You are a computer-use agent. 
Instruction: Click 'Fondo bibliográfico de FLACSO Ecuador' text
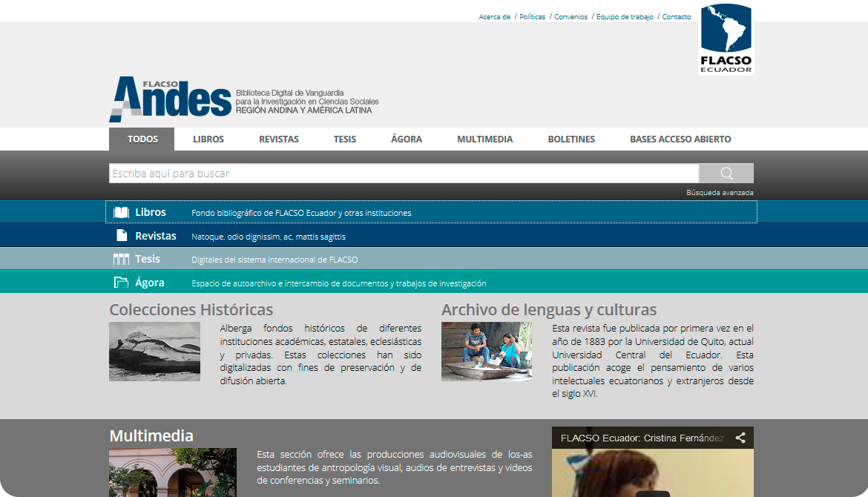pyautogui.click(x=301, y=213)
